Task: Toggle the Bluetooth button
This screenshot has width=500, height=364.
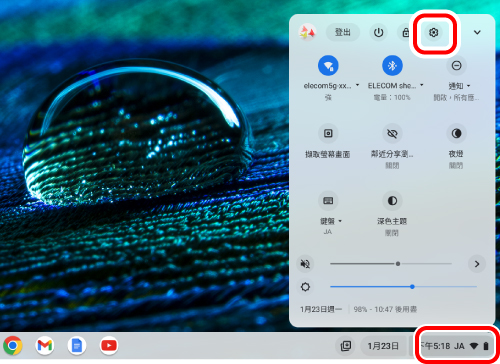Action: [x=392, y=66]
